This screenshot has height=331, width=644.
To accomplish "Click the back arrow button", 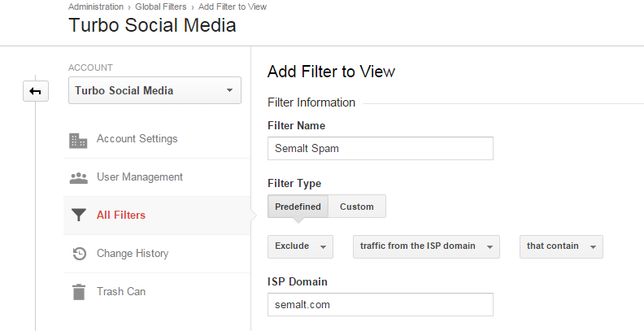I will click(x=35, y=91).
